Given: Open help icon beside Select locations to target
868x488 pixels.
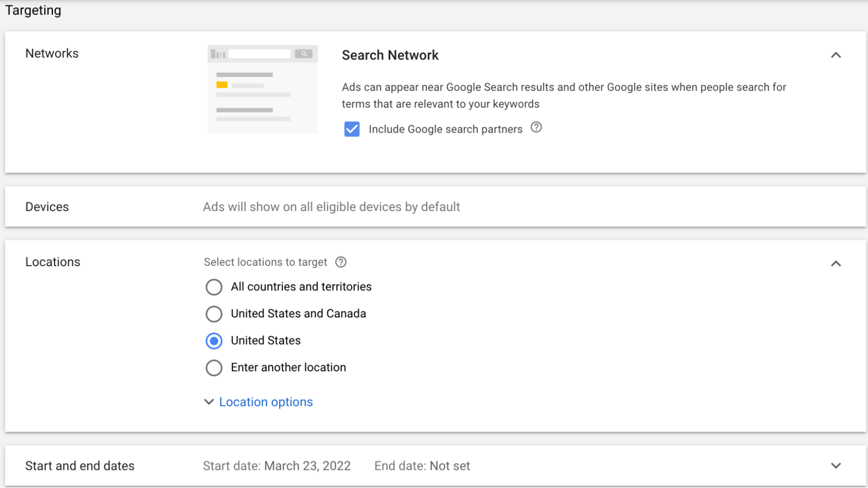Looking at the screenshot, I should 341,262.
